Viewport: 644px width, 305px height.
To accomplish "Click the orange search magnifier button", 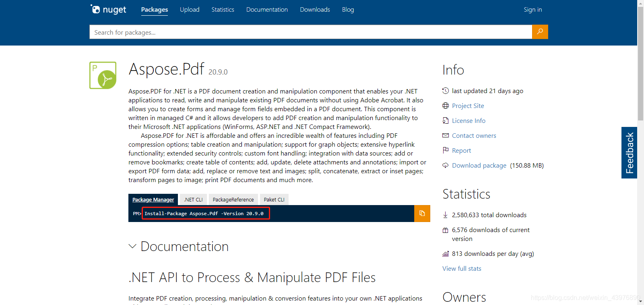I will [540, 32].
